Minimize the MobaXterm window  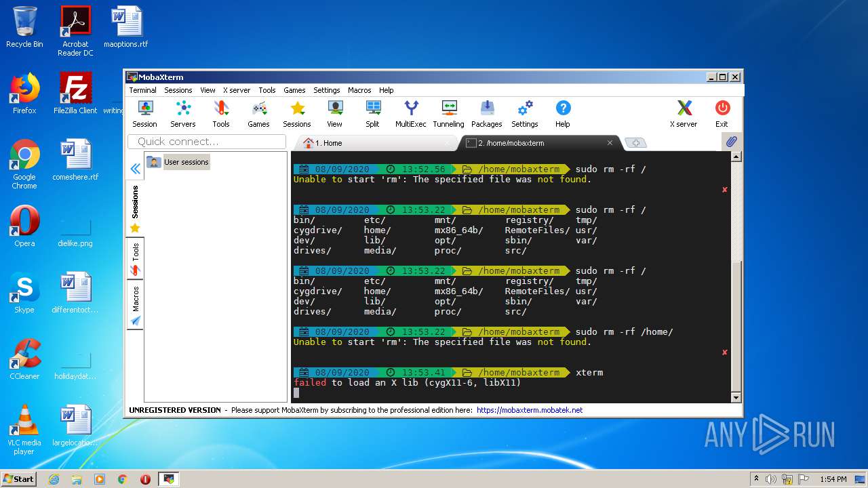(711, 77)
